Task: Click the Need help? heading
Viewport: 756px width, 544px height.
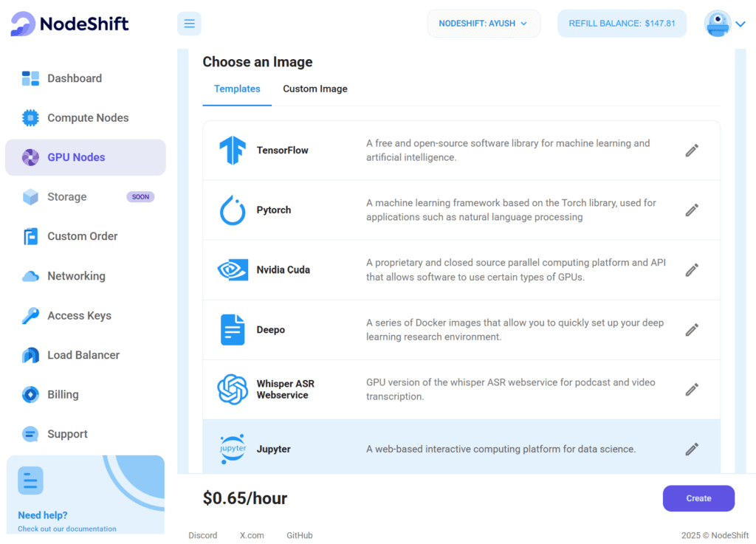Action: click(42, 515)
